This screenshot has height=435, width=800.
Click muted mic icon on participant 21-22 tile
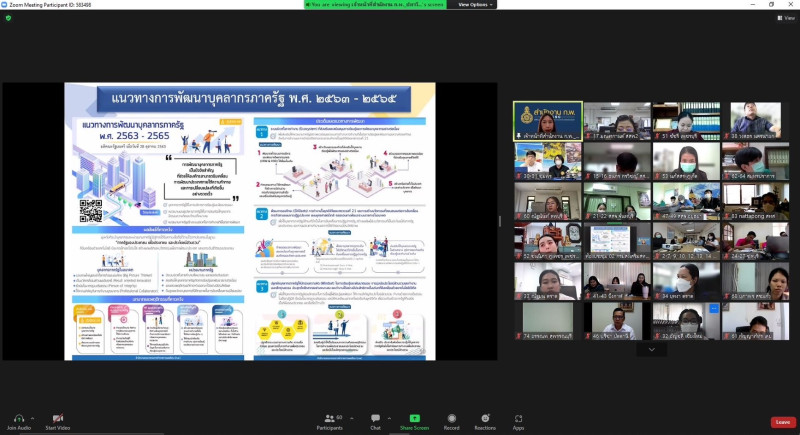click(x=588, y=216)
